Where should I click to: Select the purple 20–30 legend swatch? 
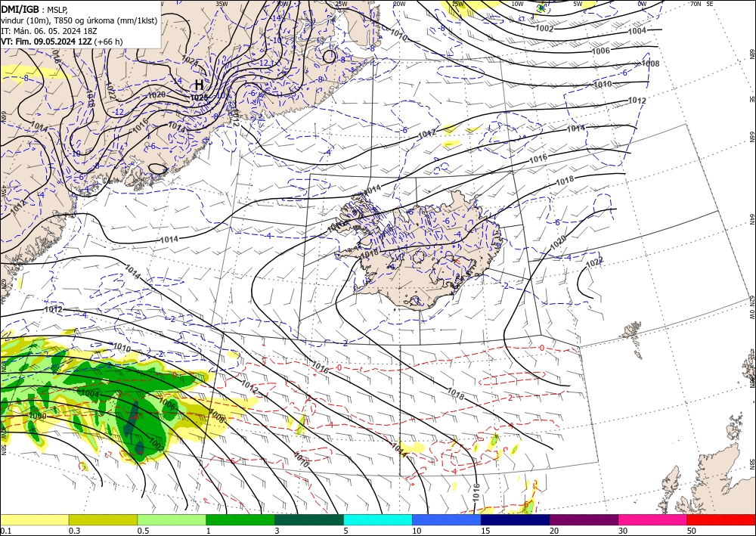pos(584,519)
